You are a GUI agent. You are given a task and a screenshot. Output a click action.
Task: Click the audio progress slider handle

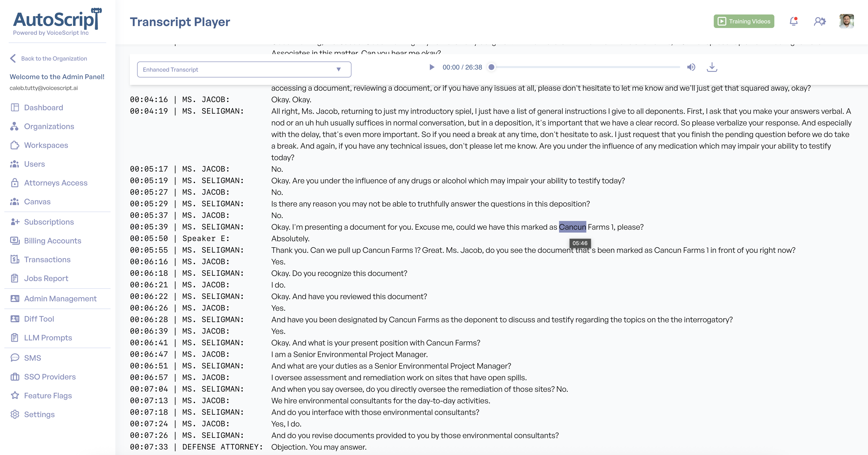[492, 67]
